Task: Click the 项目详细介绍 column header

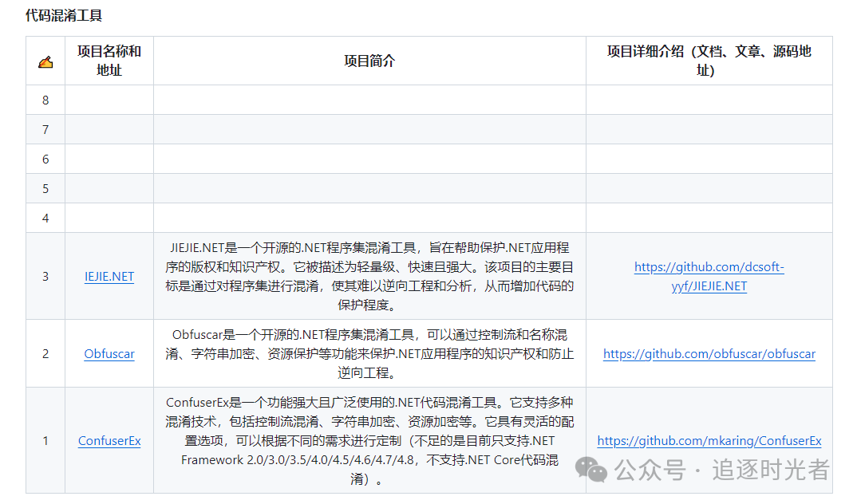Action: [x=709, y=61]
